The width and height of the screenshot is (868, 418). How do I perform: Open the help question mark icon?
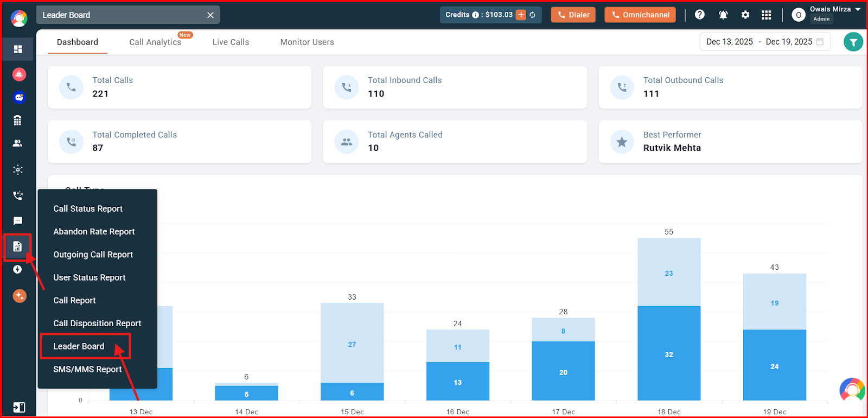700,15
